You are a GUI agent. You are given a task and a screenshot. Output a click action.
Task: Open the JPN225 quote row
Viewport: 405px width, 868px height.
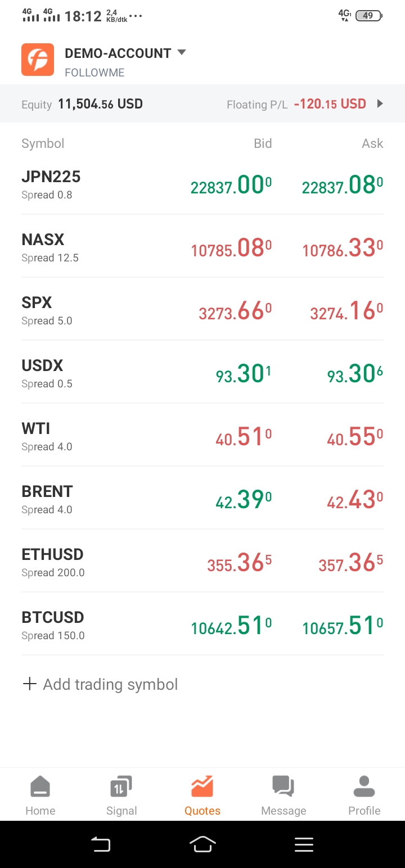202,185
